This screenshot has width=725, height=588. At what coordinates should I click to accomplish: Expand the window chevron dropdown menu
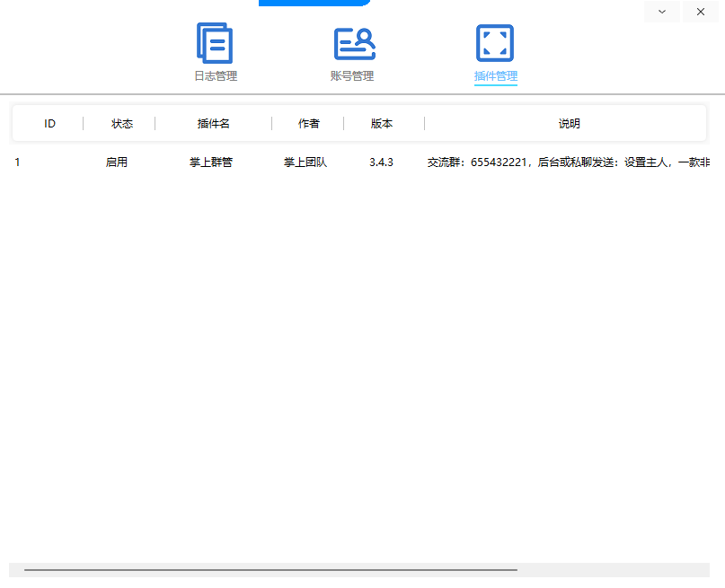coord(662,12)
